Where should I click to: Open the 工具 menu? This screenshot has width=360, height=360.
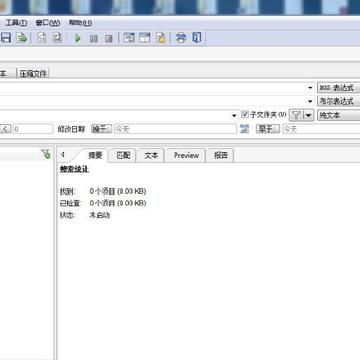point(16,23)
